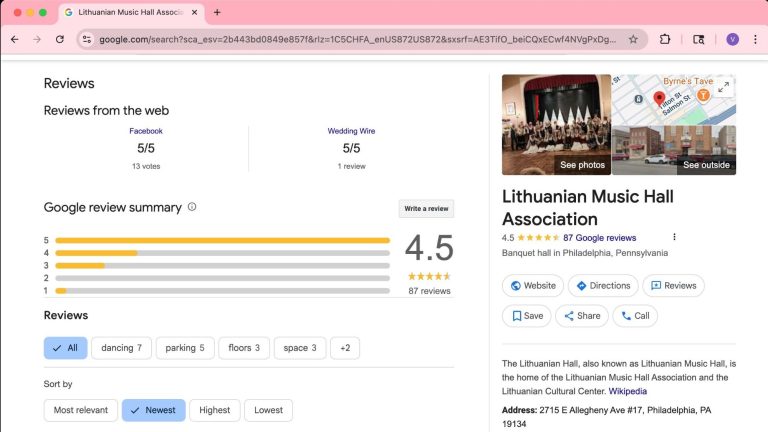
Task: Reload the current page
Action: 60,40
